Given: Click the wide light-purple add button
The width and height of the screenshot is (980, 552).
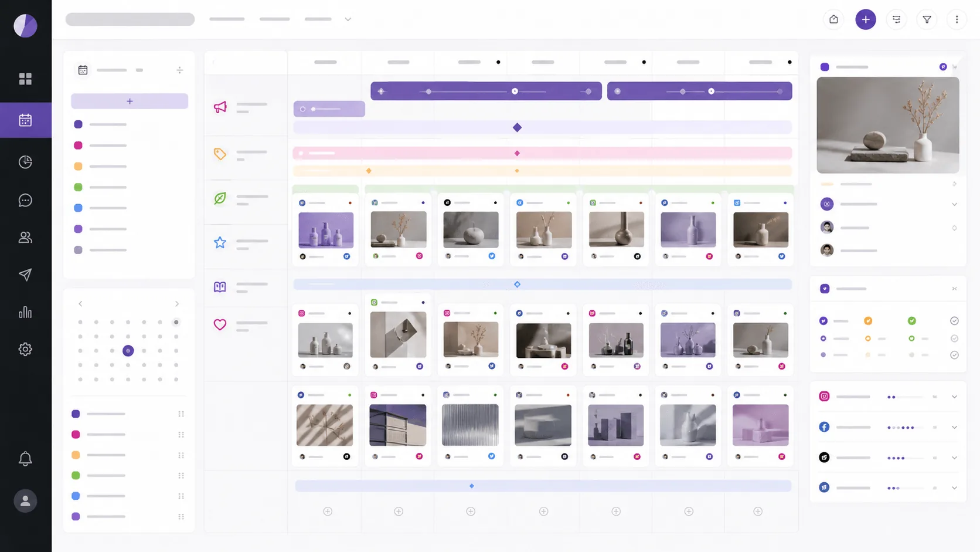Looking at the screenshot, I should pyautogui.click(x=130, y=101).
